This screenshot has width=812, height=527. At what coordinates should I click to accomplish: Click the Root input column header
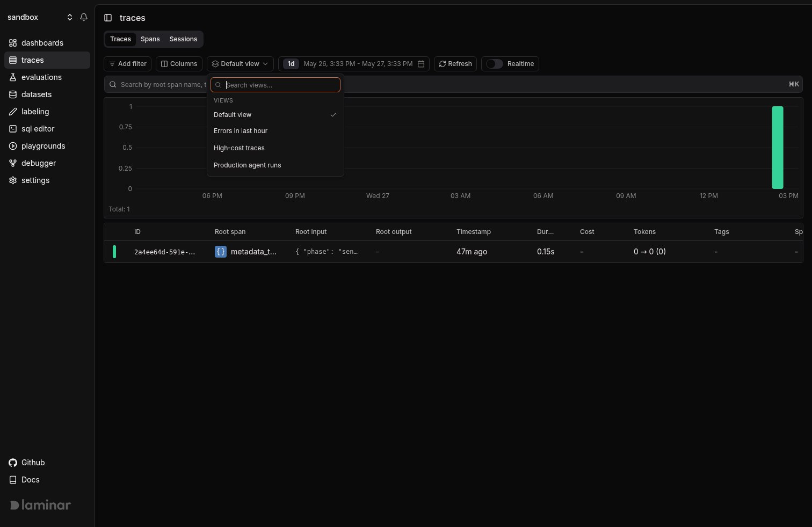pyautogui.click(x=311, y=232)
